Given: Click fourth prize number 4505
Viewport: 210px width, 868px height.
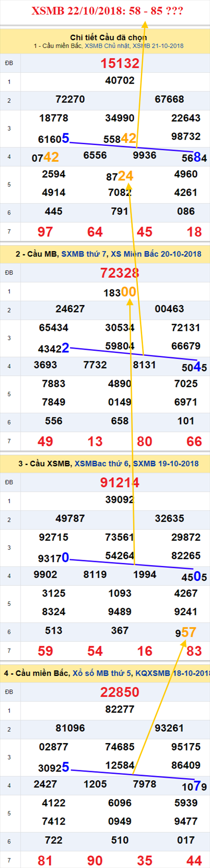Looking at the screenshot, I should click(194, 576).
